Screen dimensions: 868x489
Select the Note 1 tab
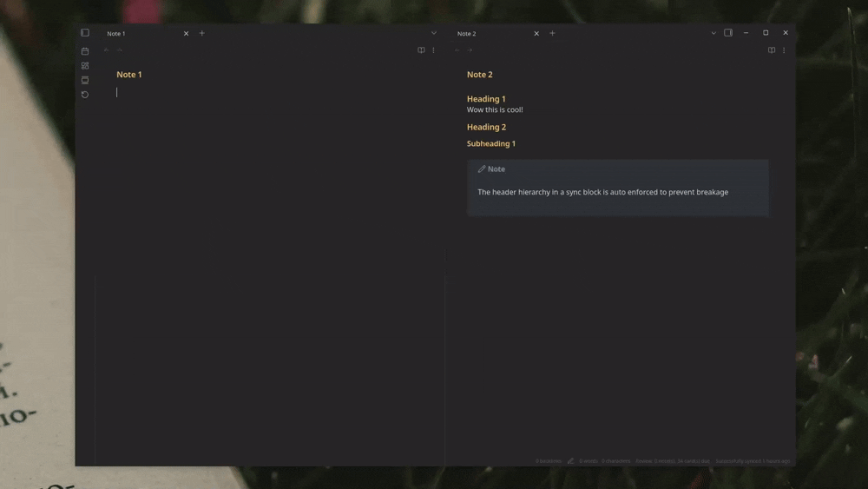point(130,34)
